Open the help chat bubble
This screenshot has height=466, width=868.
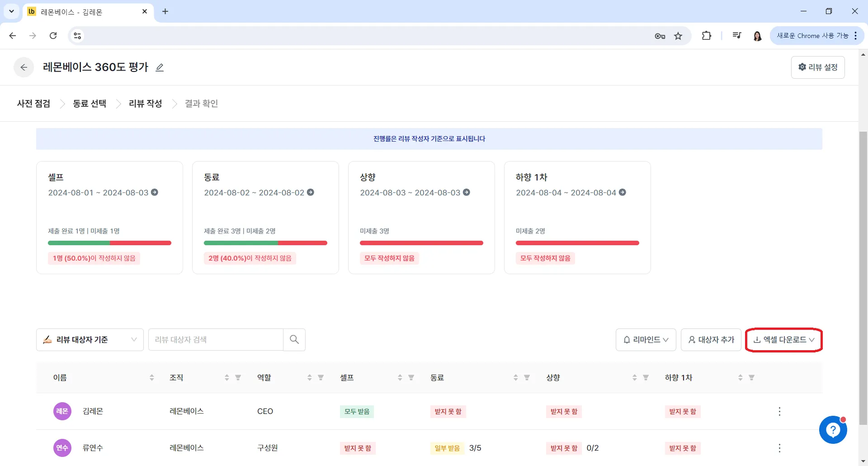833,430
